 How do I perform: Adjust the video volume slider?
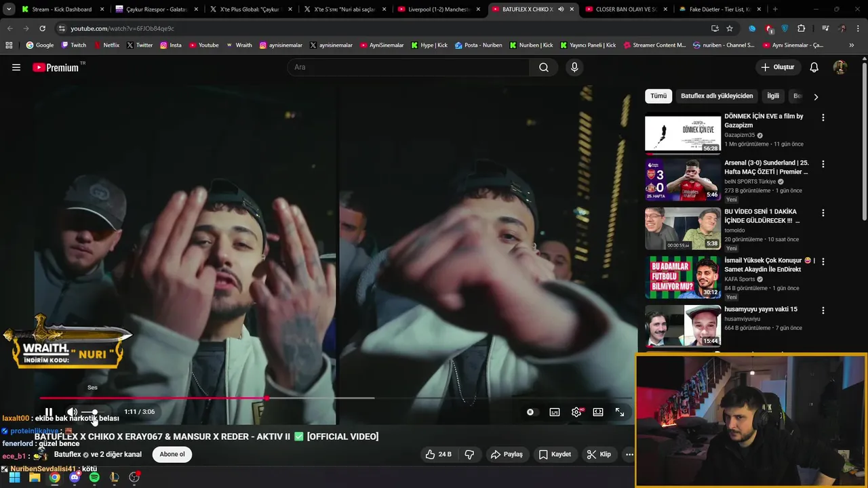(x=90, y=411)
